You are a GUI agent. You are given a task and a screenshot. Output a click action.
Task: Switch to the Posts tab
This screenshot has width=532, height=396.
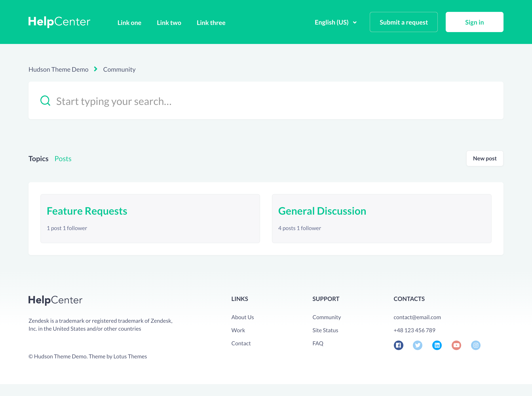click(63, 159)
